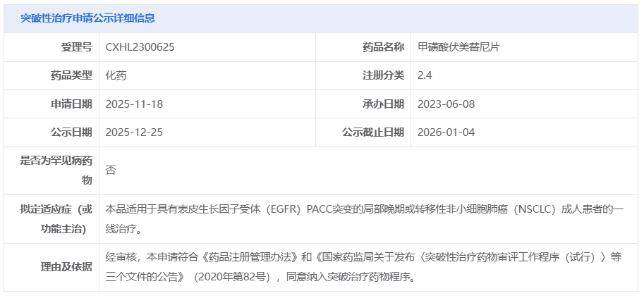This screenshot has width=644, height=298.
Task: Select the deadline date 2026-01-04
Action: pos(446,132)
